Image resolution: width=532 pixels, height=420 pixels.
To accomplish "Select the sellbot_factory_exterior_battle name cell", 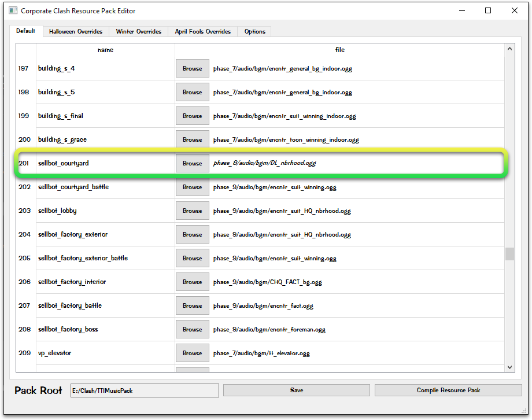I will (x=105, y=258).
